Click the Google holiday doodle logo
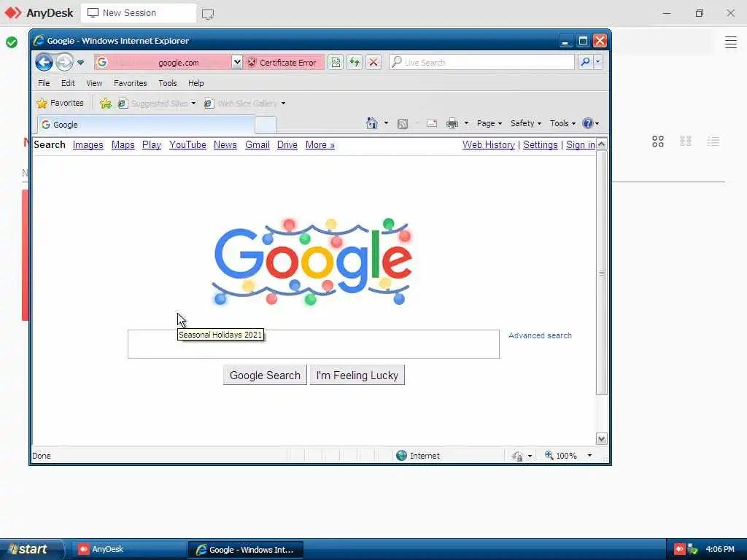Viewport: 747px width, 560px height. click(x=311, y=262)
